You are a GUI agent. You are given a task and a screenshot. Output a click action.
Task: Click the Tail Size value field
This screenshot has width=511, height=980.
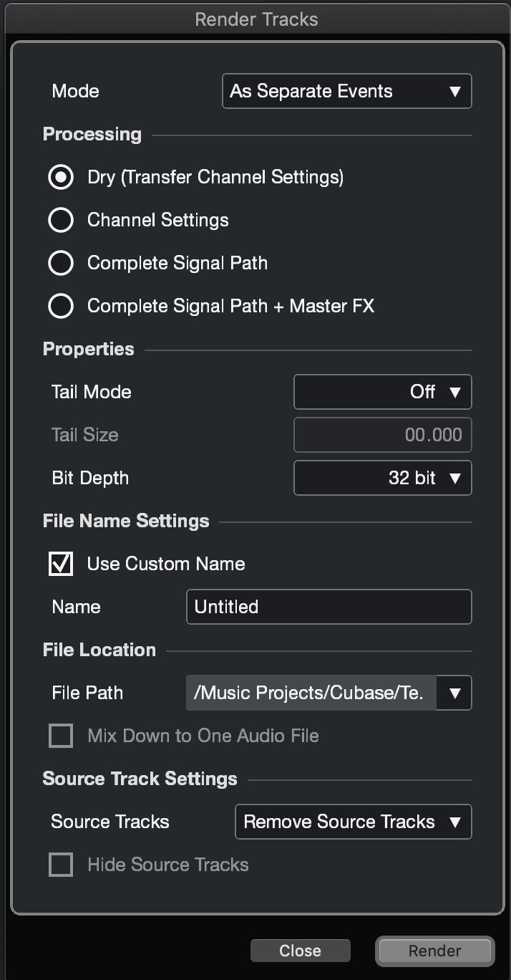tap(382, 435)
